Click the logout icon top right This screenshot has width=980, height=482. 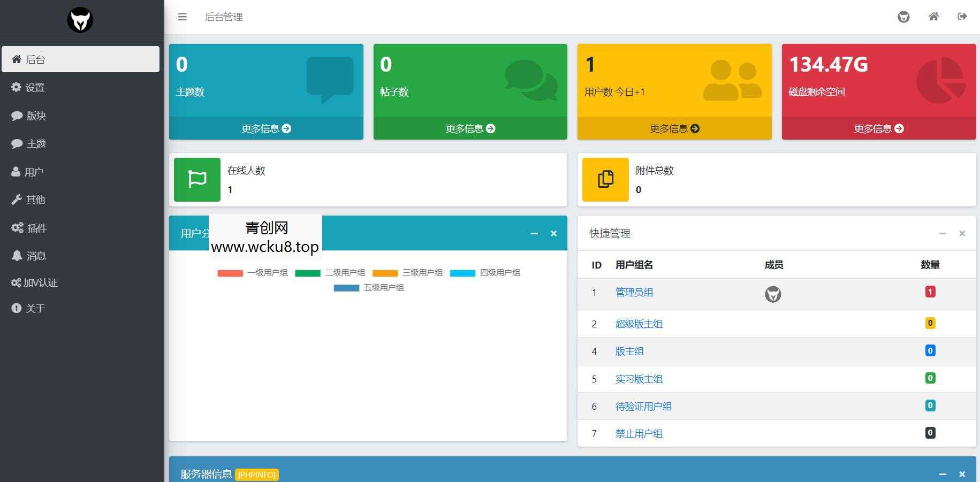962,17
